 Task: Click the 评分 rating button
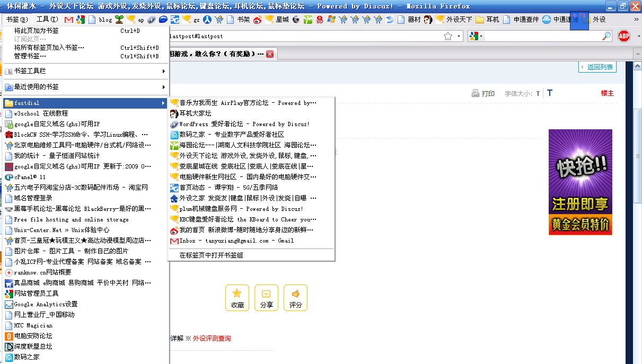tap(295, 298)
